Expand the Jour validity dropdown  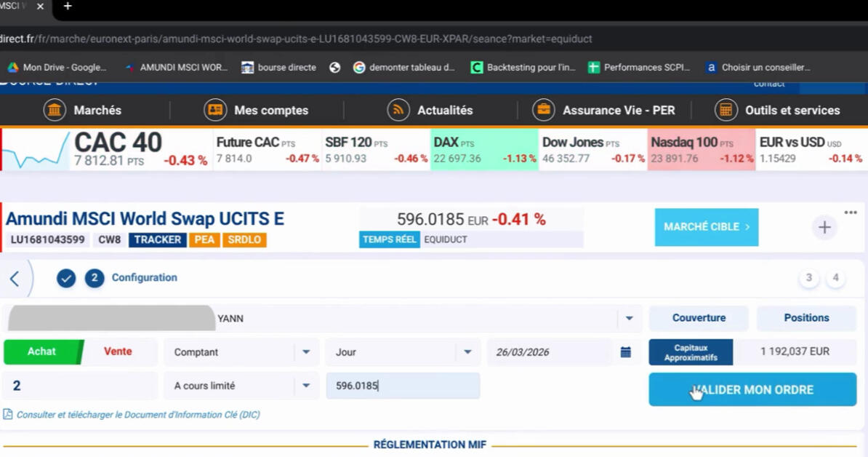403,351
